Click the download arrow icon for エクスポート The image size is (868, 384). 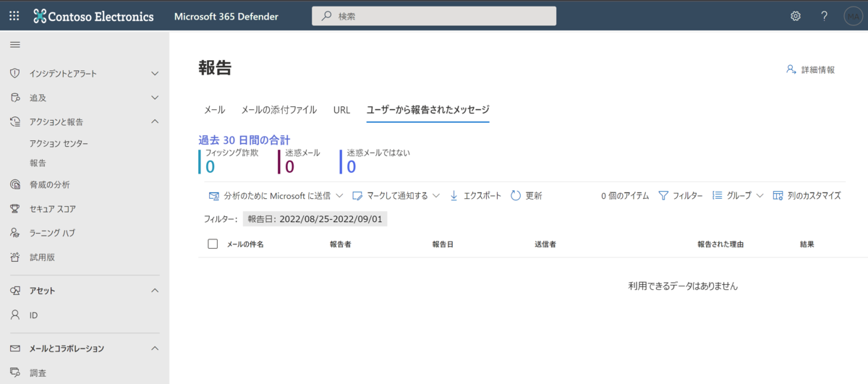tap(454, 195)
